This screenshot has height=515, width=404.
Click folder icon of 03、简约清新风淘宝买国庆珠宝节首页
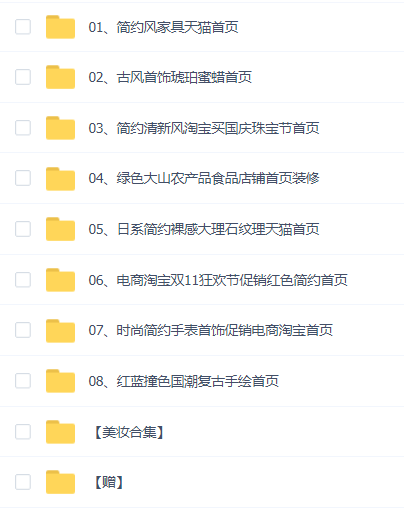click(x=60, y=128)
